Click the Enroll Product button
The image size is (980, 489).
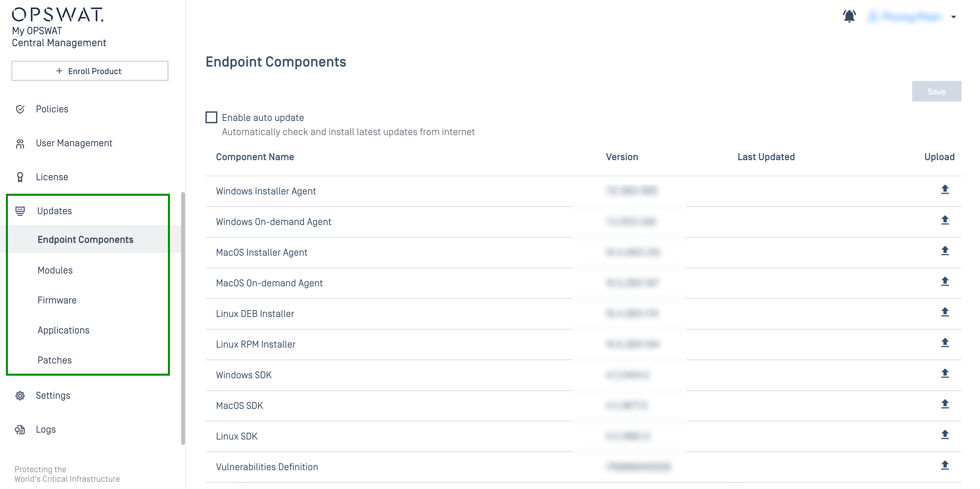coord(90,71)
